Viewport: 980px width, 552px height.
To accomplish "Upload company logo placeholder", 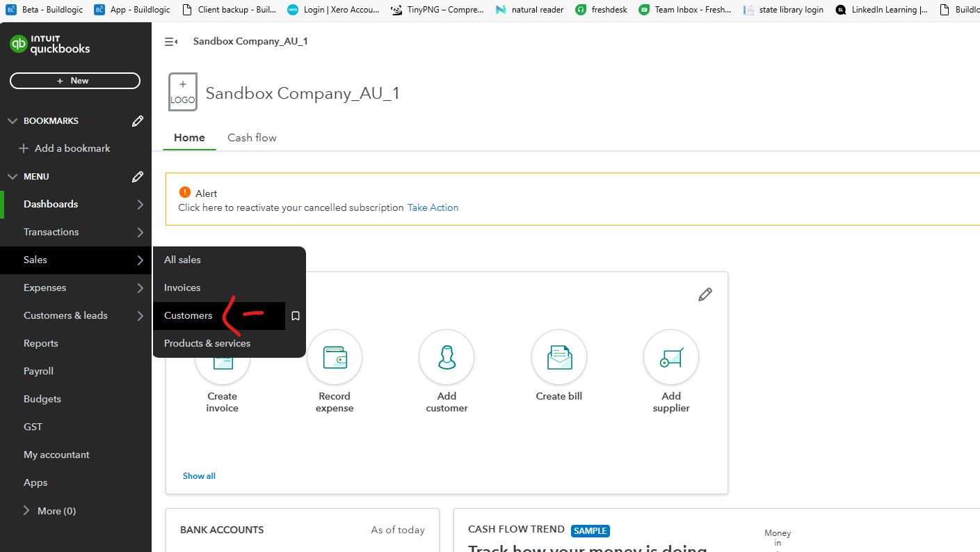I will point(183,92).
